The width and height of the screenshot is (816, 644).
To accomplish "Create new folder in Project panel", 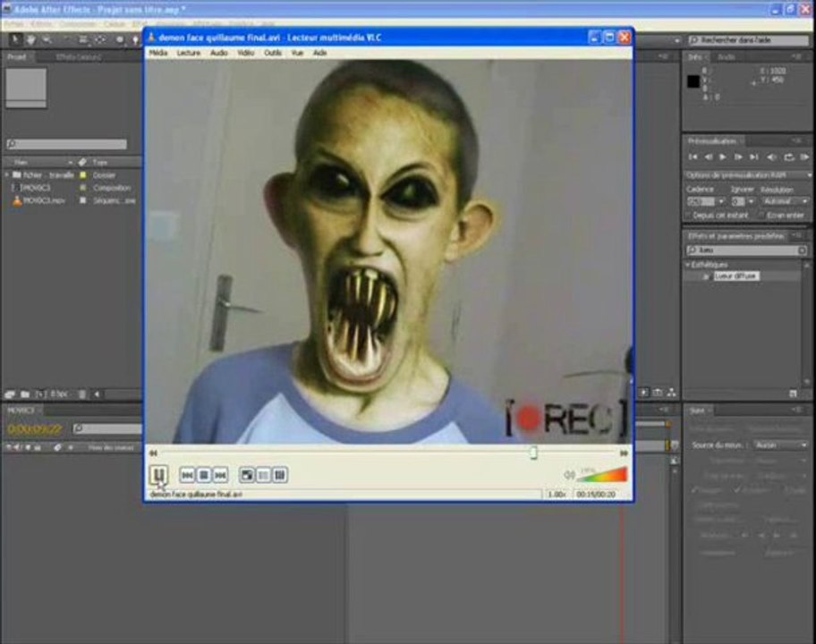I will coord(25,394).
